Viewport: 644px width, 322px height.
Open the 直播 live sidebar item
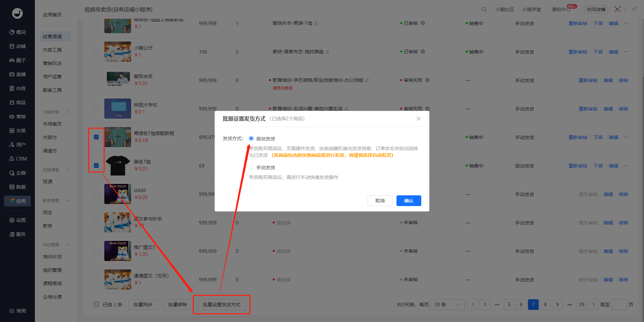tap(17, 74)
